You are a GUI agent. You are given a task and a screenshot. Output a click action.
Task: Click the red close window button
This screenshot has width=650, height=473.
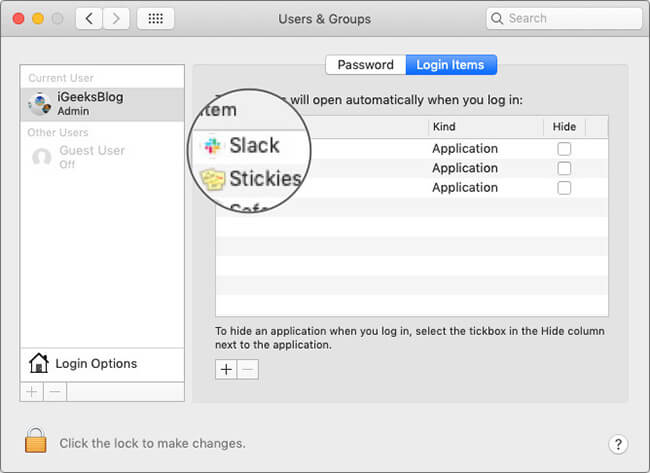pyautogui.click(x=18, y=19)
